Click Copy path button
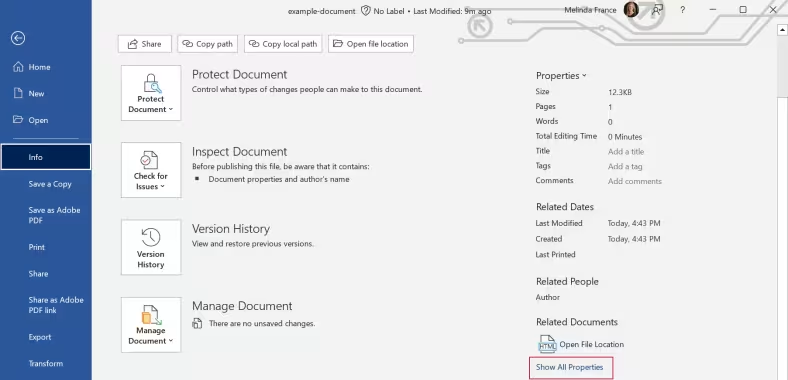This screenshot has height=380, width=788. coord(208,44)
